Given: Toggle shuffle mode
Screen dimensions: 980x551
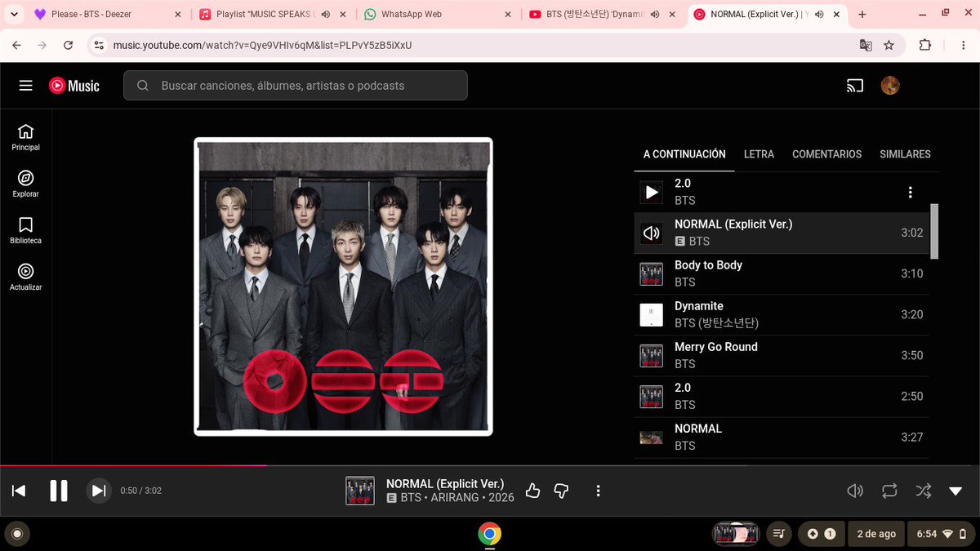Looking at the screenshot, I should [x=924, y=491].
